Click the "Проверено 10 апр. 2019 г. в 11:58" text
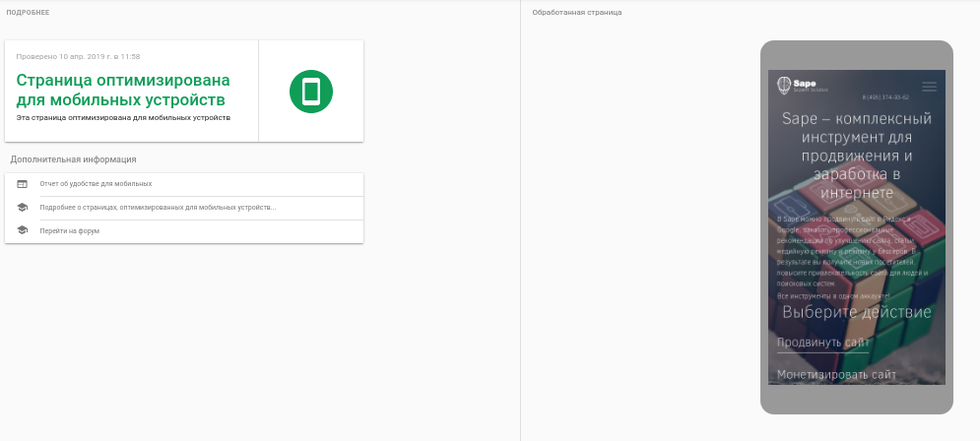This screenshot has width=980, height=441. (x=78, y=57)
